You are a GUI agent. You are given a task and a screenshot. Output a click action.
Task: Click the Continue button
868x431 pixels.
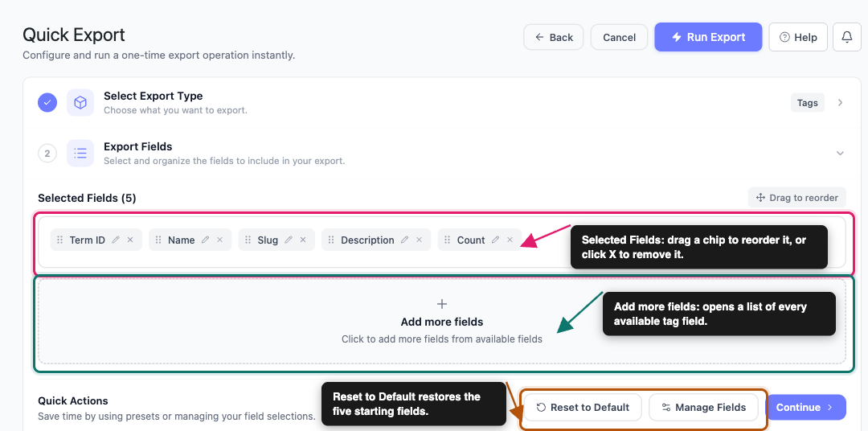point(806,407)
